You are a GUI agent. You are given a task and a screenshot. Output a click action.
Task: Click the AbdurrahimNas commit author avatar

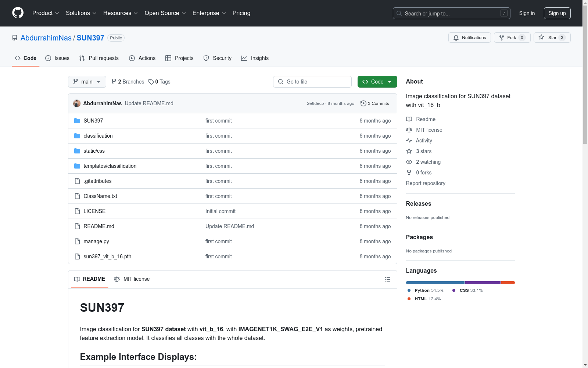77,103
